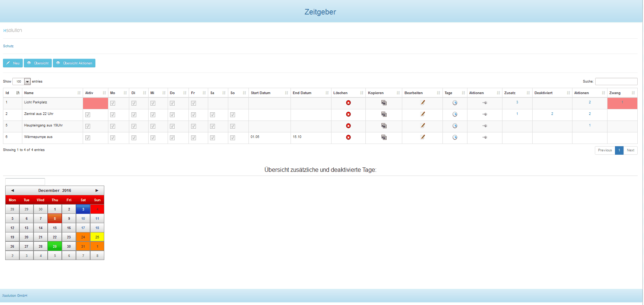Copy the Wärmepumpe aus entry
This screenshot has width=644, height=305.
384,138
